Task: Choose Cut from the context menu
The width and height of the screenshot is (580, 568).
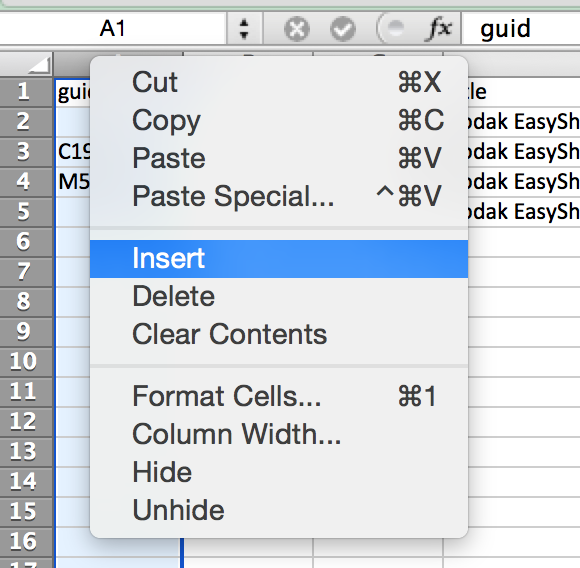Action: (279, 82)
